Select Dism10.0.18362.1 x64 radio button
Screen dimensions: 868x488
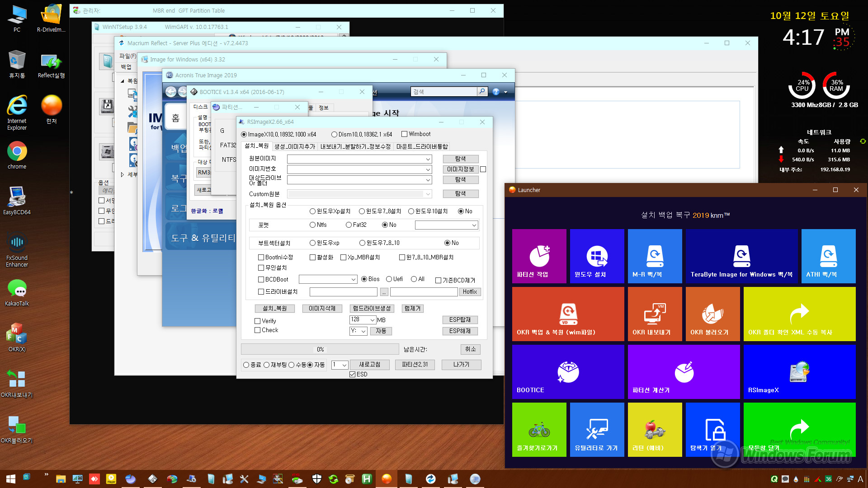pos(334,134)
